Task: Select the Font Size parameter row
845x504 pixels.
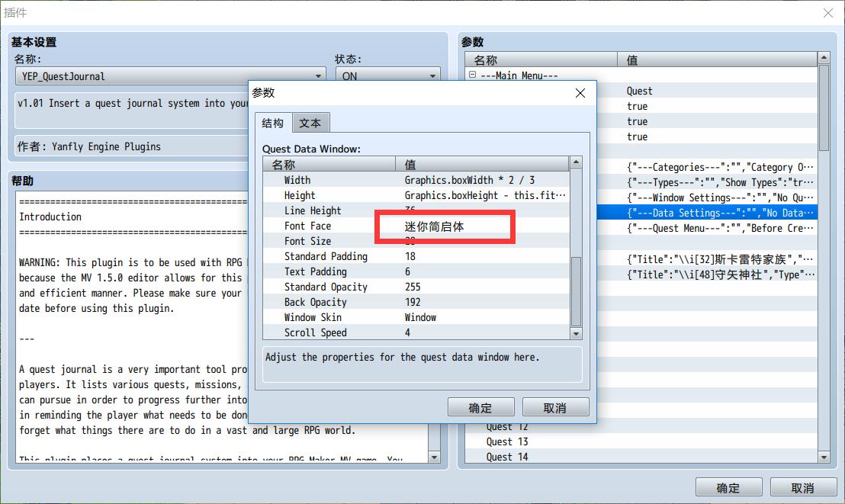Action: coord(416,241)
